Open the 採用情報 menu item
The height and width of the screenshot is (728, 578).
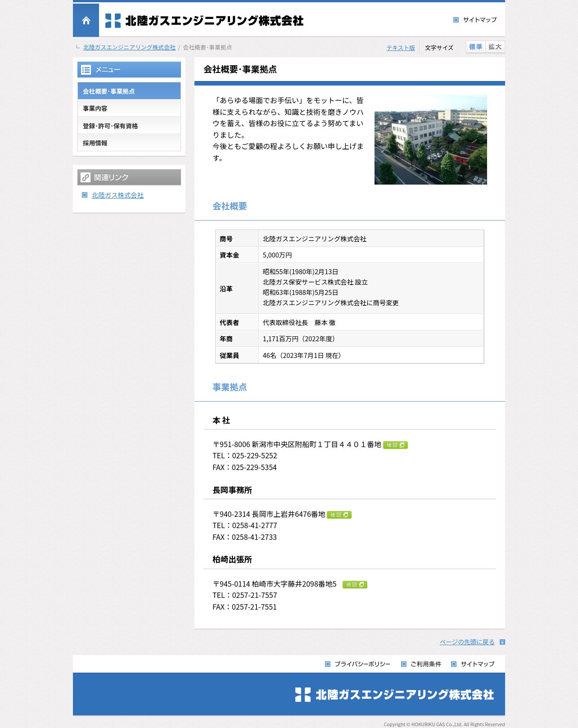129,143
